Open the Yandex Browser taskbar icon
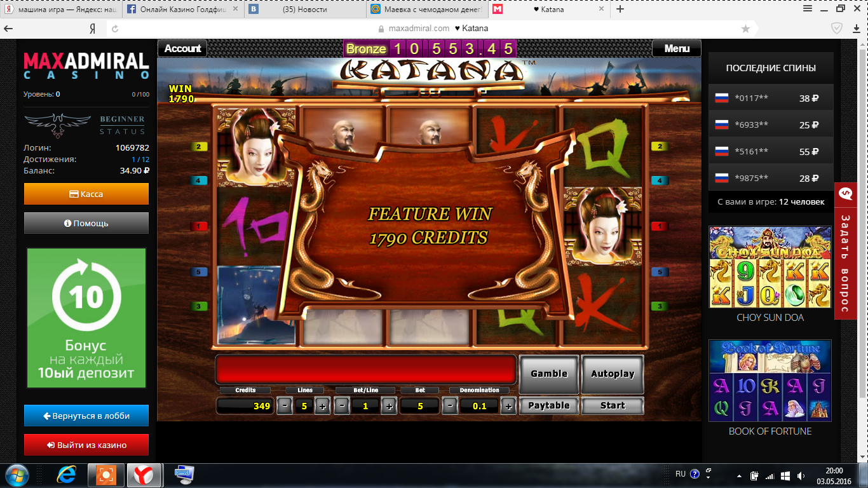The height and width of the screenshot is (488, 868). tap(144, 475)
